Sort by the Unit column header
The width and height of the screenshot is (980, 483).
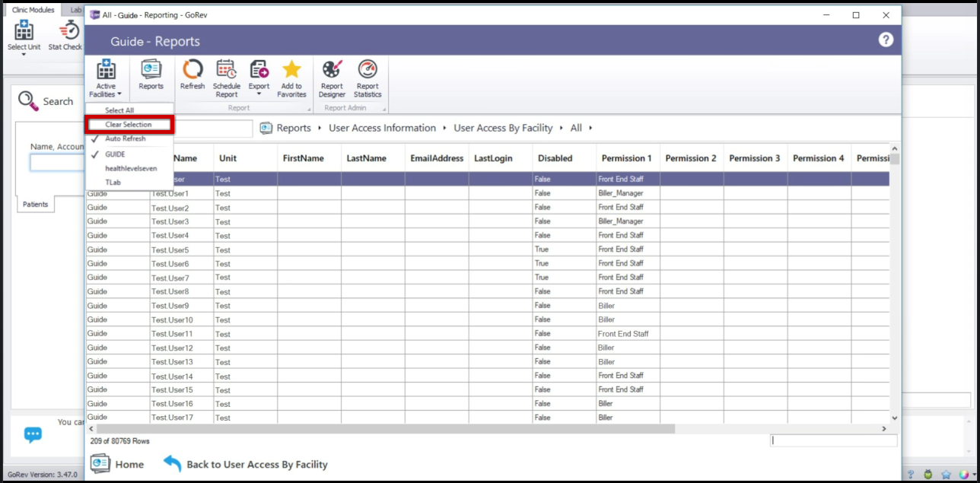pyautogui.click(x=246, y=158)
